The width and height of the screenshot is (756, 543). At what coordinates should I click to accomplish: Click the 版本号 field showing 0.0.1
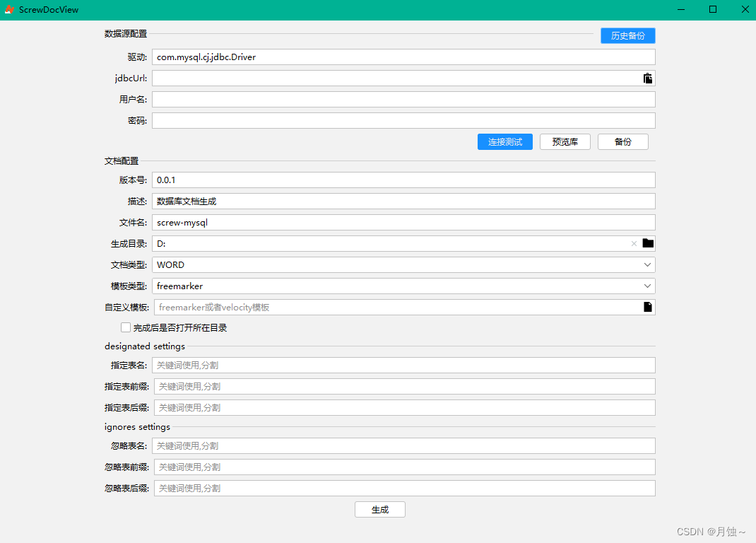click(403, 180)
